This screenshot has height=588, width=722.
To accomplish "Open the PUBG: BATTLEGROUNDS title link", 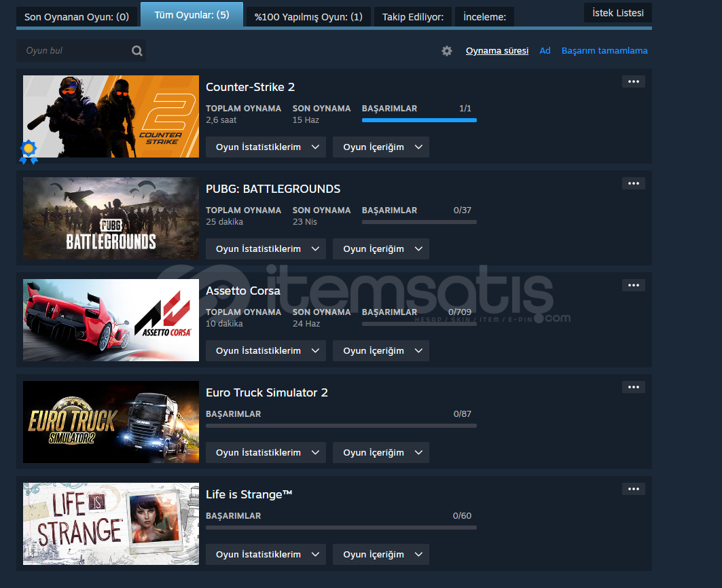I will 273,189.
